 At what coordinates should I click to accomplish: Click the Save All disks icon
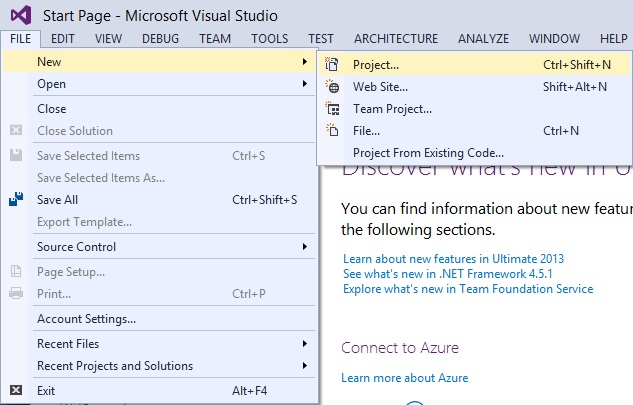[x=15, y=200]
